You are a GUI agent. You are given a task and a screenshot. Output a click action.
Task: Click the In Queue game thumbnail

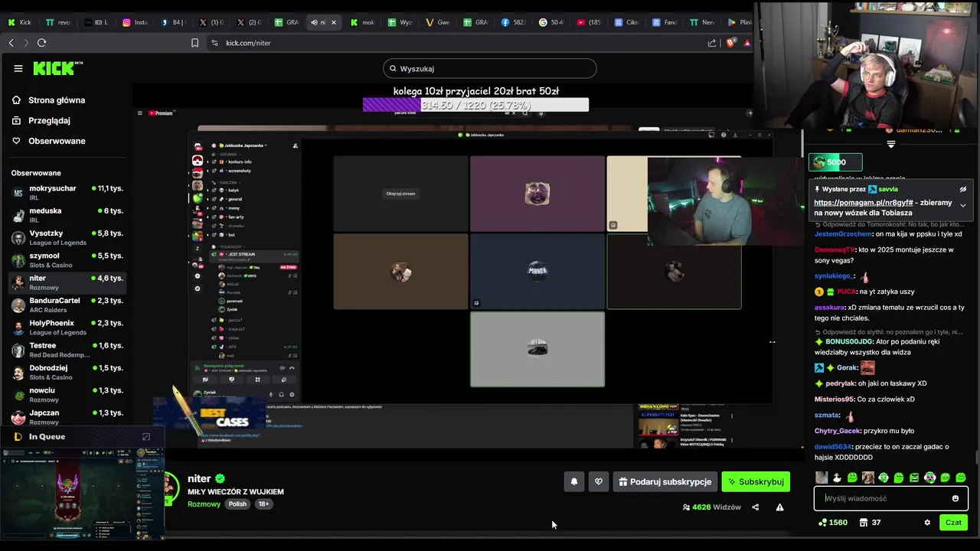tap(83, 492)
